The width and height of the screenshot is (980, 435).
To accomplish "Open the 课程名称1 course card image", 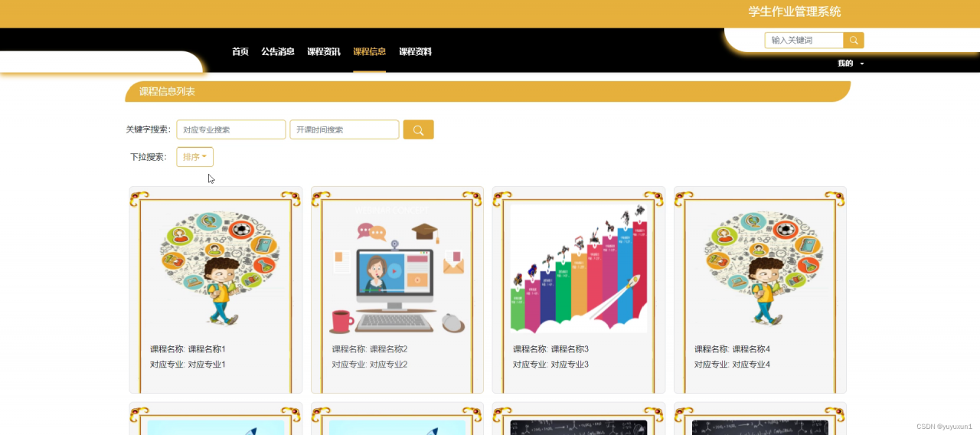I will tap(220, 268).
